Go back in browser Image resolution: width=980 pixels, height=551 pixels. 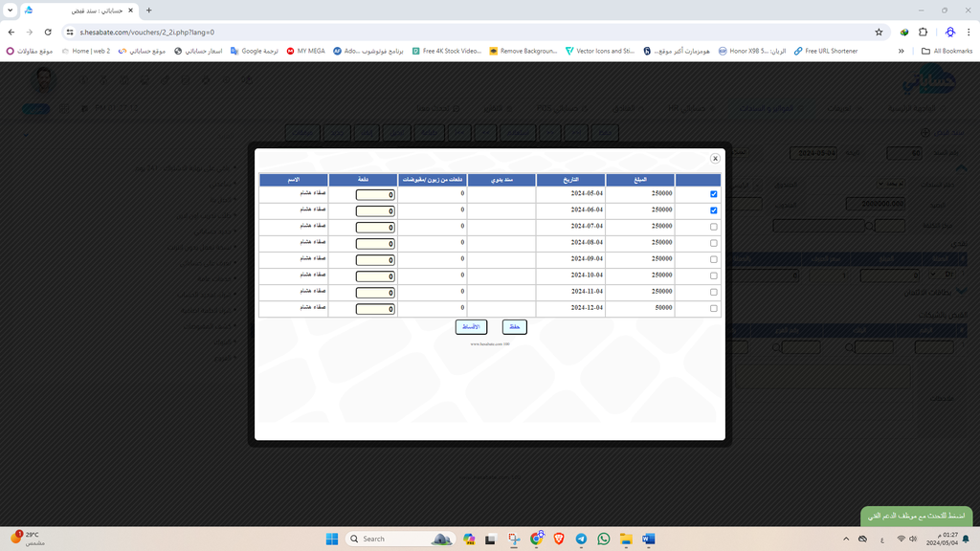point(11,32)
